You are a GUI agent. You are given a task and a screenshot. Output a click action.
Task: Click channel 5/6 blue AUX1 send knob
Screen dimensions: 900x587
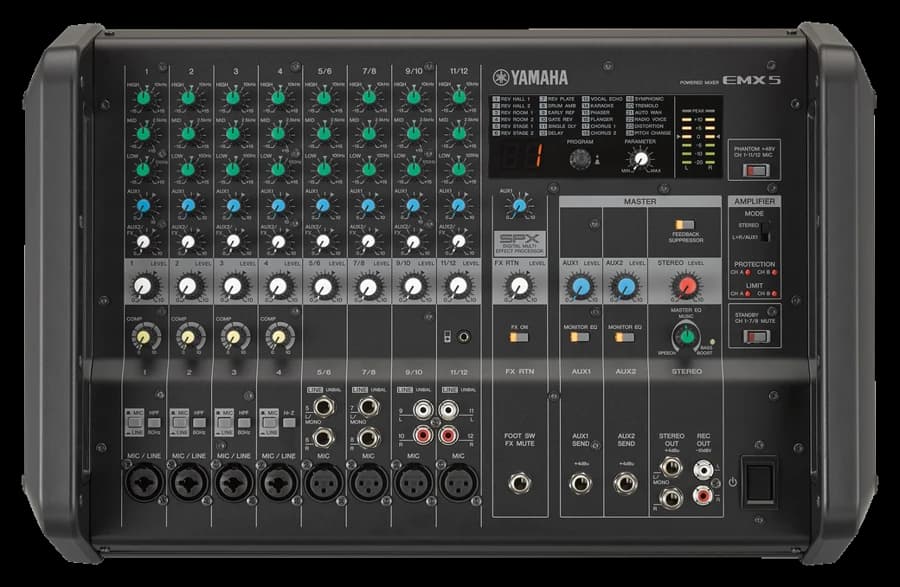[x=323, y=205]
